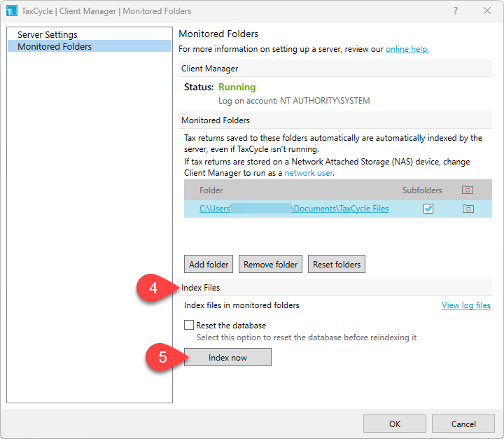The height and width of the screenshot is (439, 504).
Task: Click the Remove folder button
Action: tap(270, 264)
